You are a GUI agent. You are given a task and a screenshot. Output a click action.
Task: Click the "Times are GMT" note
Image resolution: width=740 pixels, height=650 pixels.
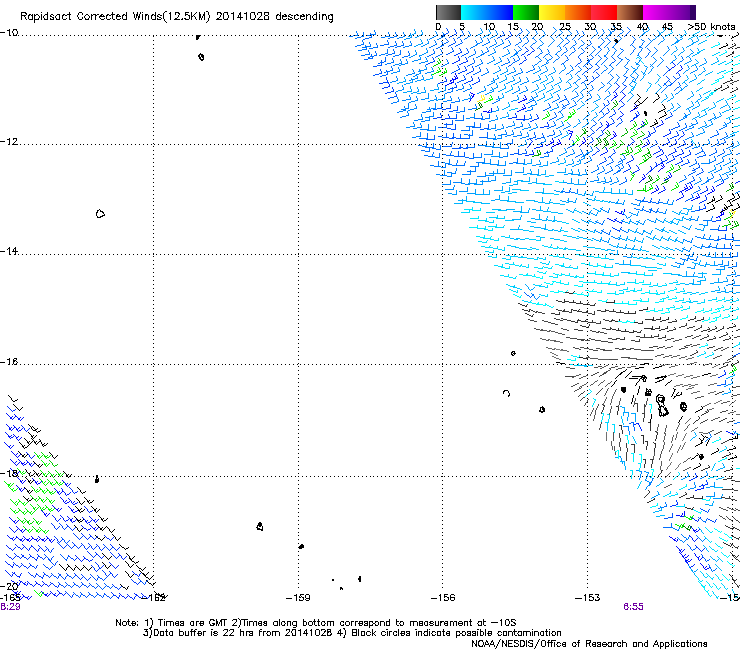coord(193,623)
